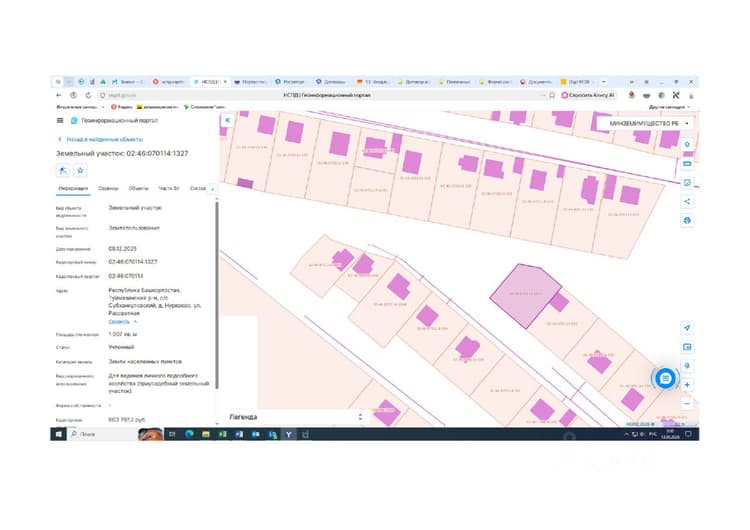The image size is (750, 530).
Task: Click category value Земли населенных пунктов
Action: [x=145, y=362]
